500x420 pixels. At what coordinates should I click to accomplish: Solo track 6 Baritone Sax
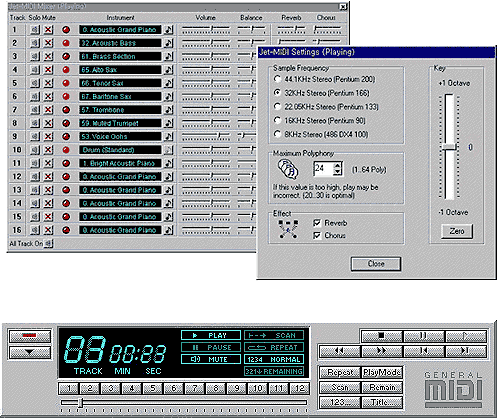(34, 96)
